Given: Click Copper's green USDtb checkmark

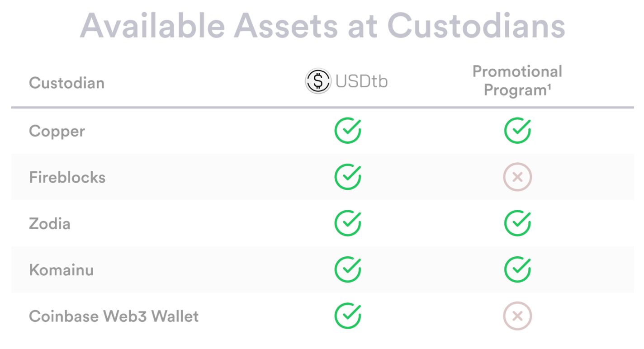Looking at the screenshot, I should pyautogui.click(x=348, y=131).
